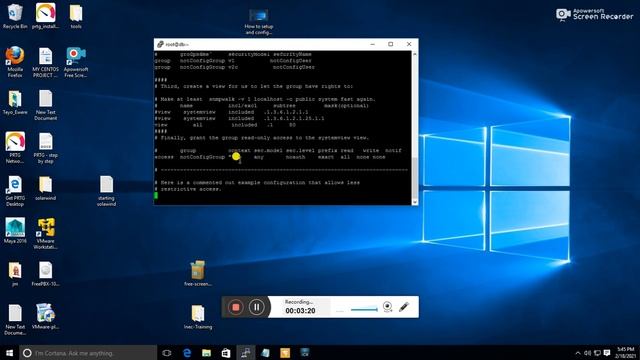The width and height of the screenshot is (640, 360).
Task: Launch Mozilla Firefox from desktop
Action: pos(15,62)
